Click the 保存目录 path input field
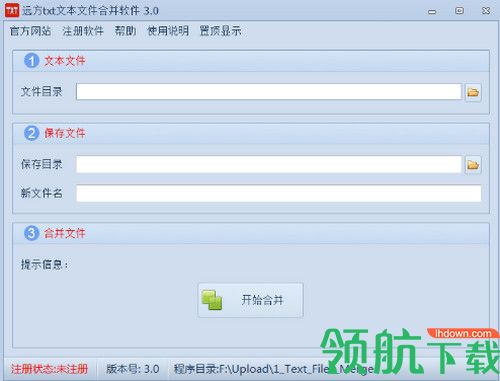The width and height of the screenshot is (500, 381). (x=269, y=164)
